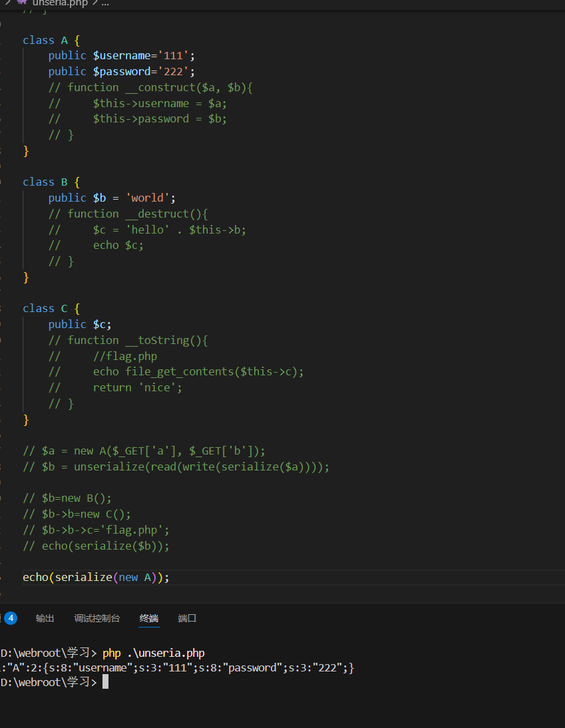
Task: Click the '//flag.php' comment line
Action: [102, 356]
